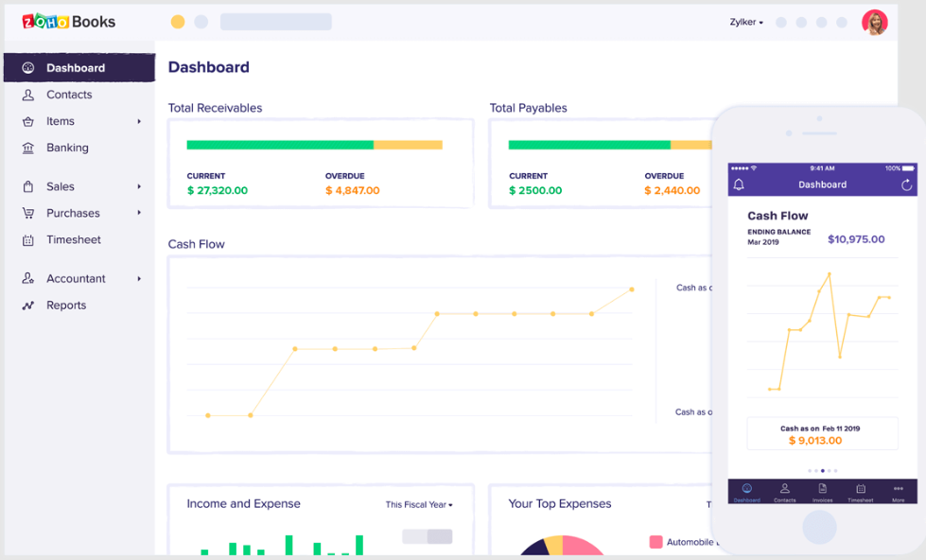Click the Total Payables progress bar

[611, 145]
